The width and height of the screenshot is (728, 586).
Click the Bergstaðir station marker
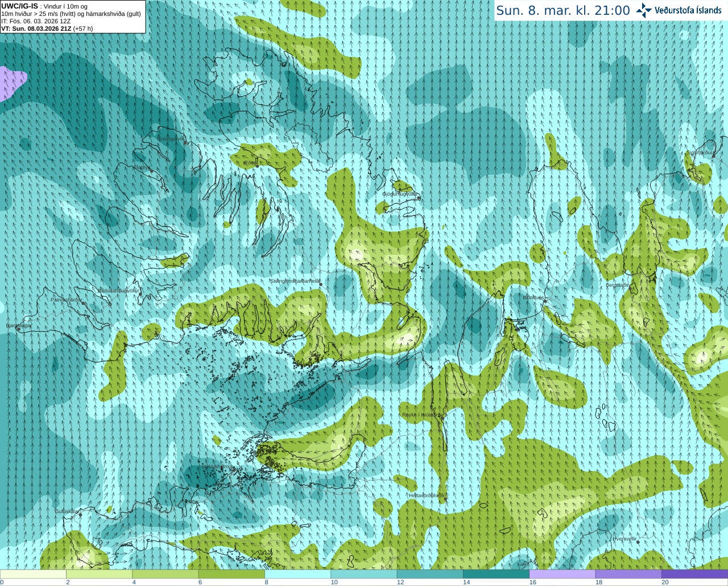(x=631, y=288)
